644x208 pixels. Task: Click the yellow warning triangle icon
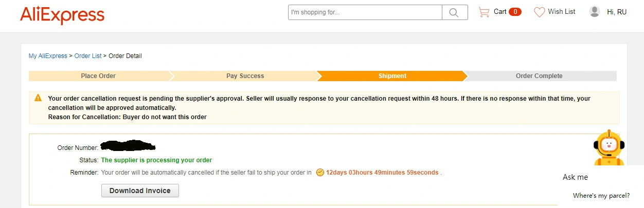coord(38,98)
